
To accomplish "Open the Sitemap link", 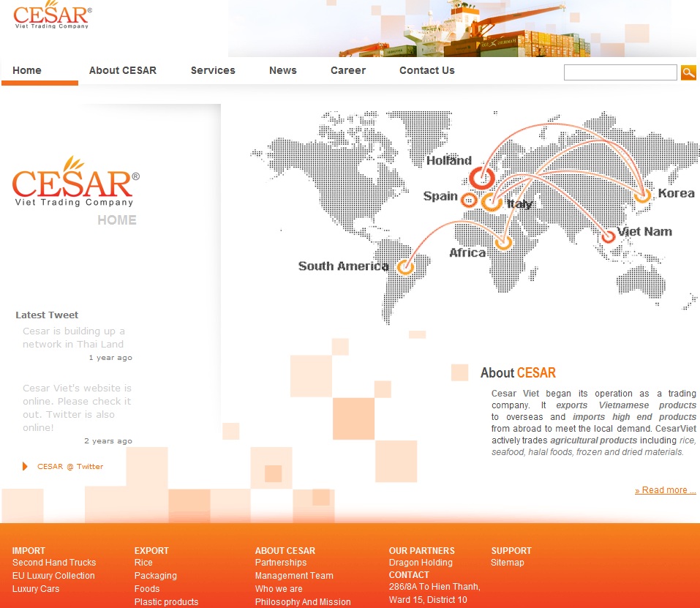I will [x=507, y=563].
